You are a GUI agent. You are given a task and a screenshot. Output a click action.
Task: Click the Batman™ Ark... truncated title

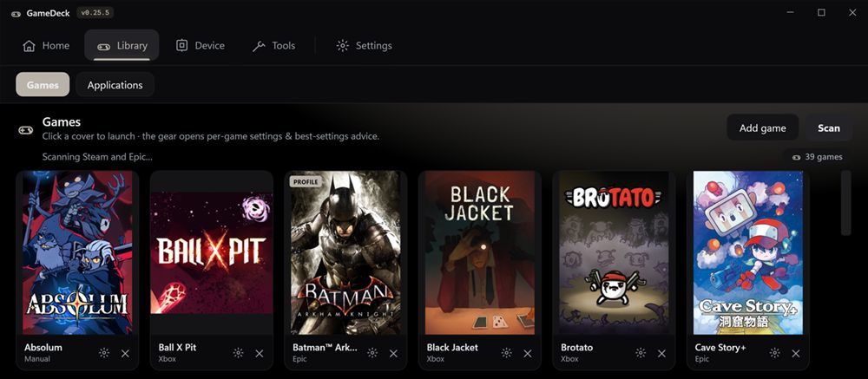[325, 348]
